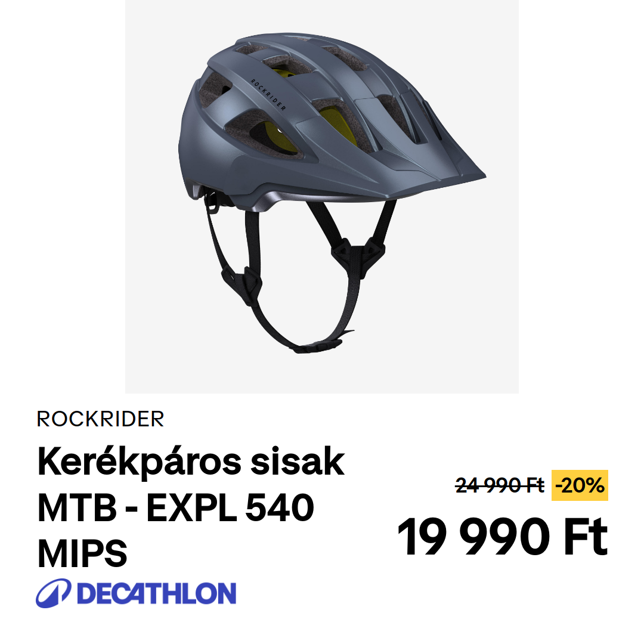
Task: Click the left strap divider clip
Action: point(243,284)
